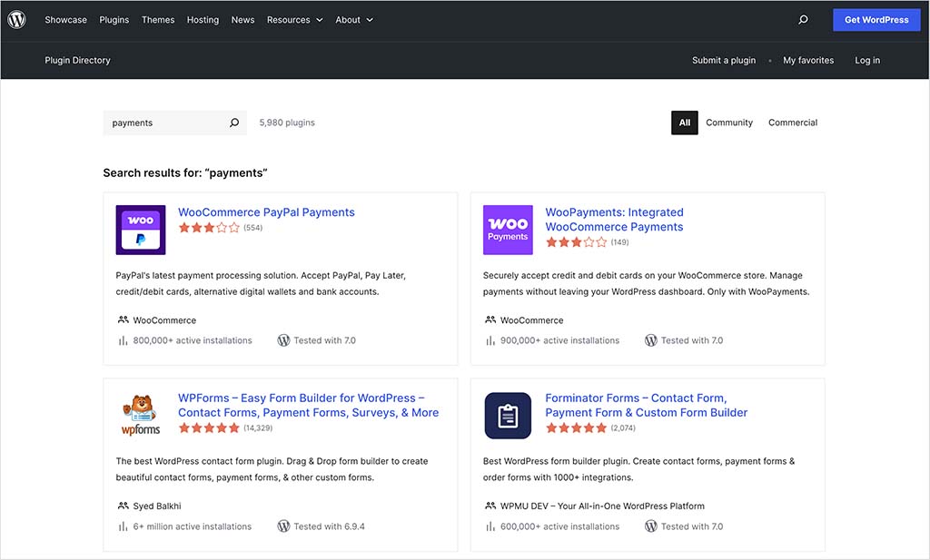Click the Tested with 6.9.4 text

click(x=329, y=526)
